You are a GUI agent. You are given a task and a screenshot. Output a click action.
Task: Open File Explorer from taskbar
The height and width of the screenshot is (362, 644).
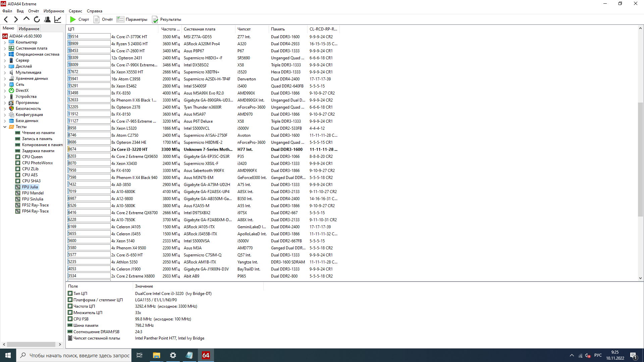[156, 355]
